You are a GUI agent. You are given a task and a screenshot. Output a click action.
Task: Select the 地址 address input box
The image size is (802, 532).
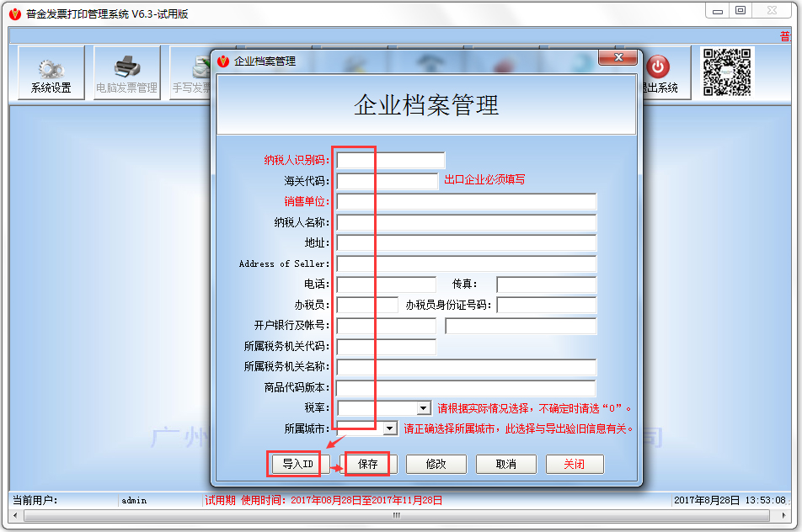click(x=465, y=242)
